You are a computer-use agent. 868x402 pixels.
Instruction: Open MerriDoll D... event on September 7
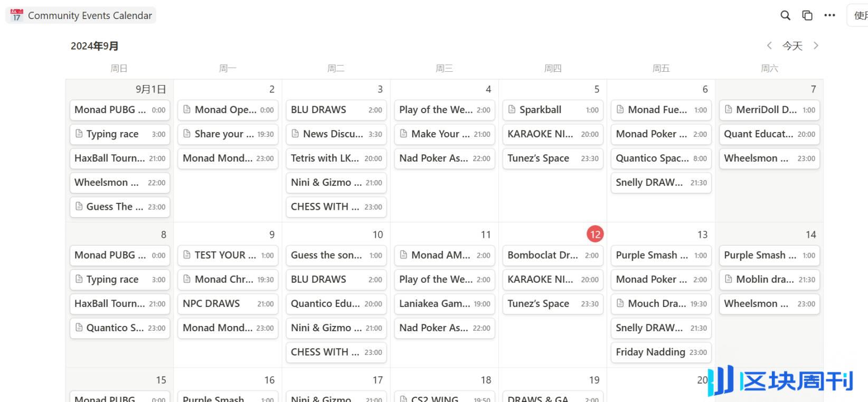pos(769,110)
